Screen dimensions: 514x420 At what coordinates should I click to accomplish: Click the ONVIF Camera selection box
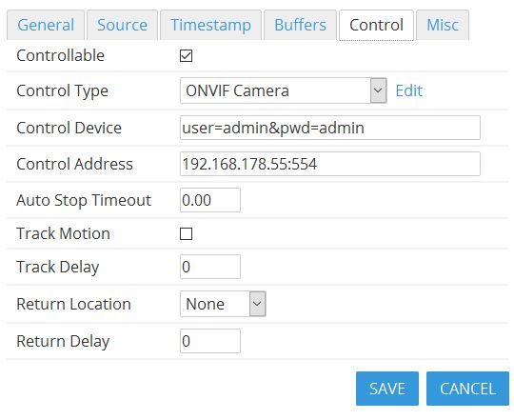point(284,90)
